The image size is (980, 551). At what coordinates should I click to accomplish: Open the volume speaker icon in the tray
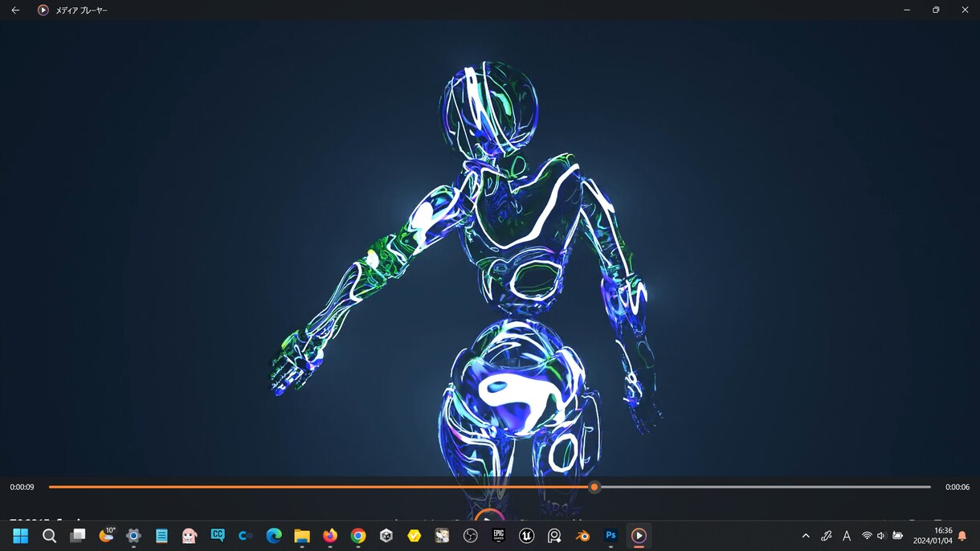pos(881,536)
